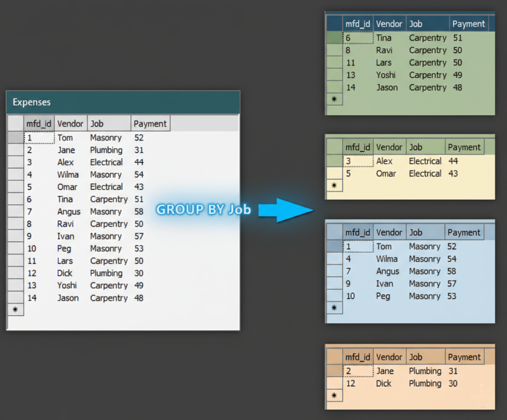Image resolution: width=507 pixels, height=420 pixels.
Task: Click the Job header in Carpentry table
Action: [x=427, y=24]
